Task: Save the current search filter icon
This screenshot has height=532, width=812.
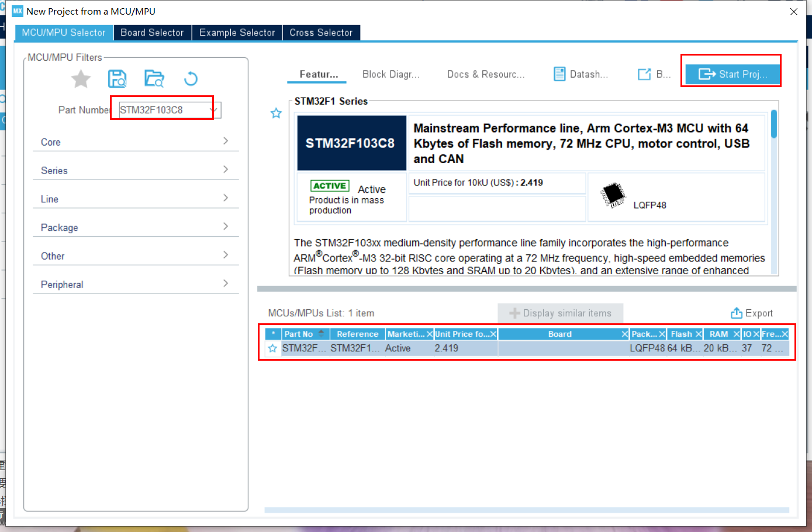Action: pos(118,78)
